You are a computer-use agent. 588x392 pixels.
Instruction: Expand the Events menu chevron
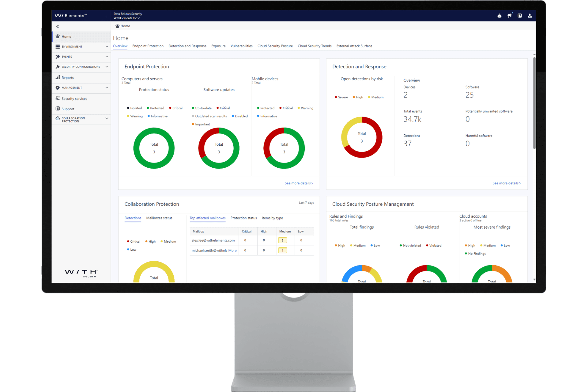pos(107,57)
